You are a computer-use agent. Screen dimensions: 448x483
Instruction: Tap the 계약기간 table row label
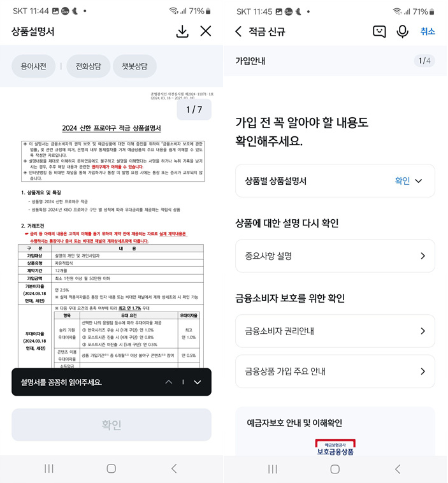tap(34, 270)
